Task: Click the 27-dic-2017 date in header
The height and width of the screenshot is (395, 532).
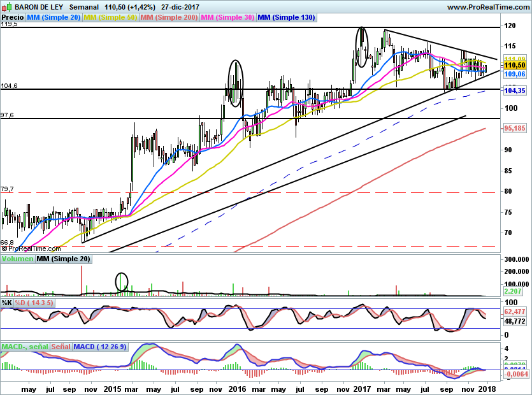Action: coord(180,7)
